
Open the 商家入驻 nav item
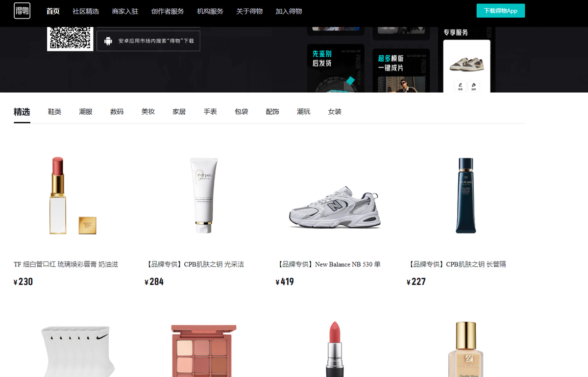125,11
